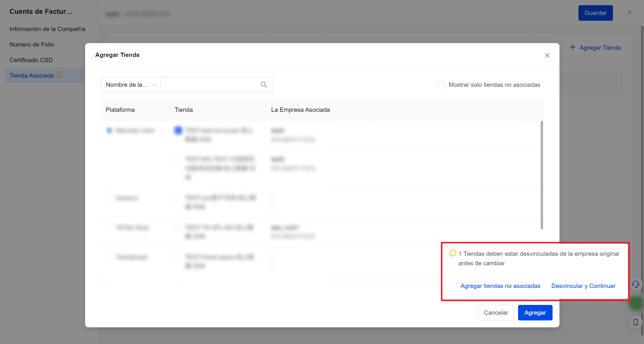Viewport: 644px width, 344px height.
Task: Close the billing account panel with X
Action: [x=630, y=13]
